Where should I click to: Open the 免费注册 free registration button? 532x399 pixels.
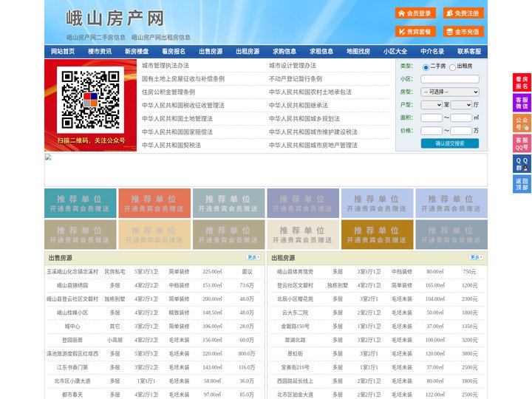[463, 13]
